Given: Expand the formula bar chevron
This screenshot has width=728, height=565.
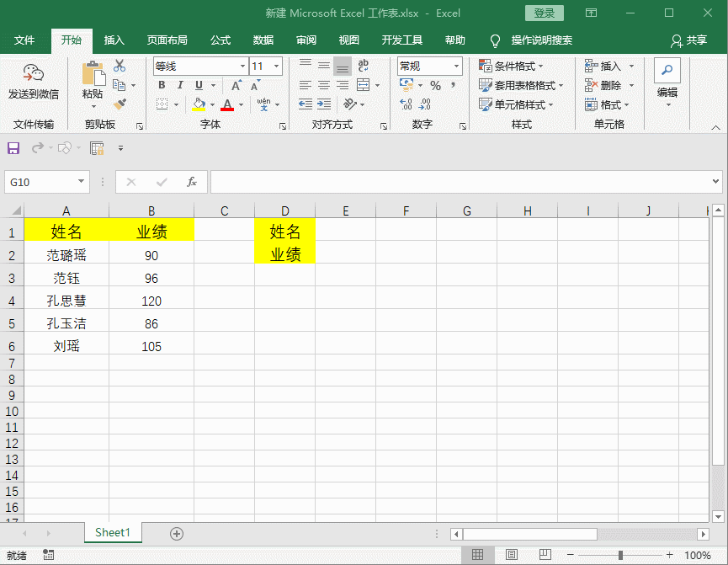Looking at the screenshot, I should (x=715, y=181).
